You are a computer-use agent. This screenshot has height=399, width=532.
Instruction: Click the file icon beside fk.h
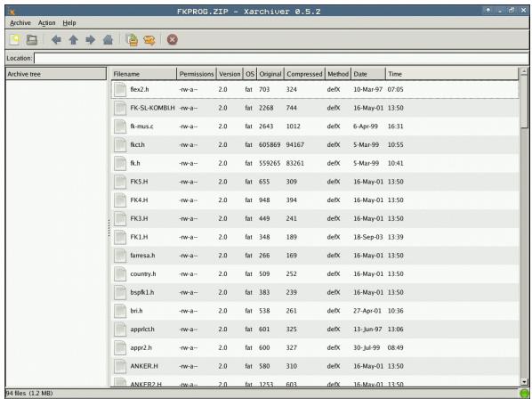pyautogui.click(x=120, y=163)
